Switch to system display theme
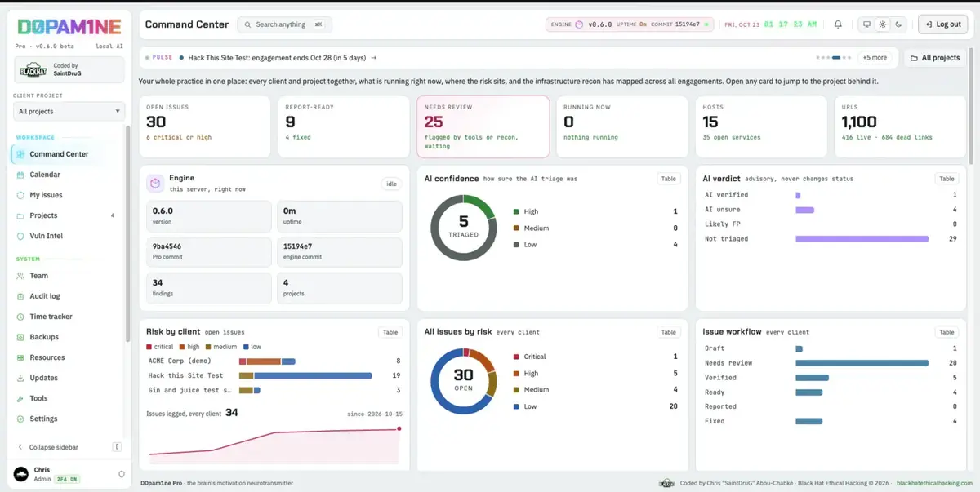The image size is (980, 492). pyautogui.click(x=867, y=24)
